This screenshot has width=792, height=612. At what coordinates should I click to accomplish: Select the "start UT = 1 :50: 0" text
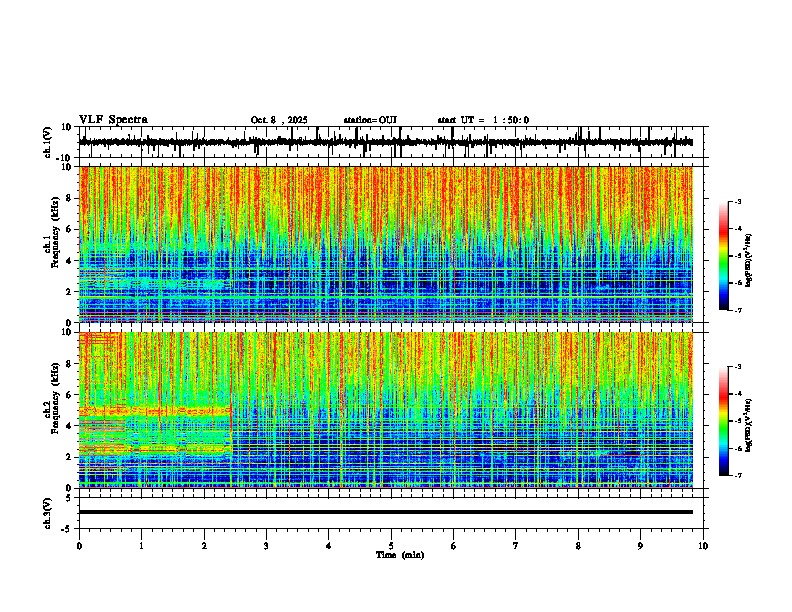483,120
